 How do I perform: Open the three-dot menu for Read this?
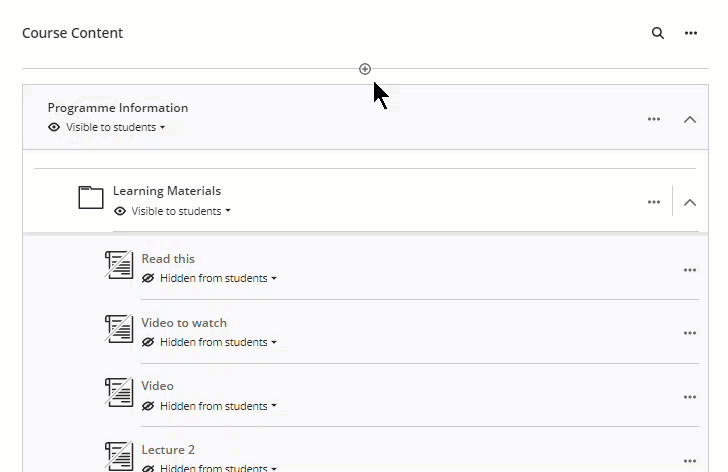pos(690,270)
